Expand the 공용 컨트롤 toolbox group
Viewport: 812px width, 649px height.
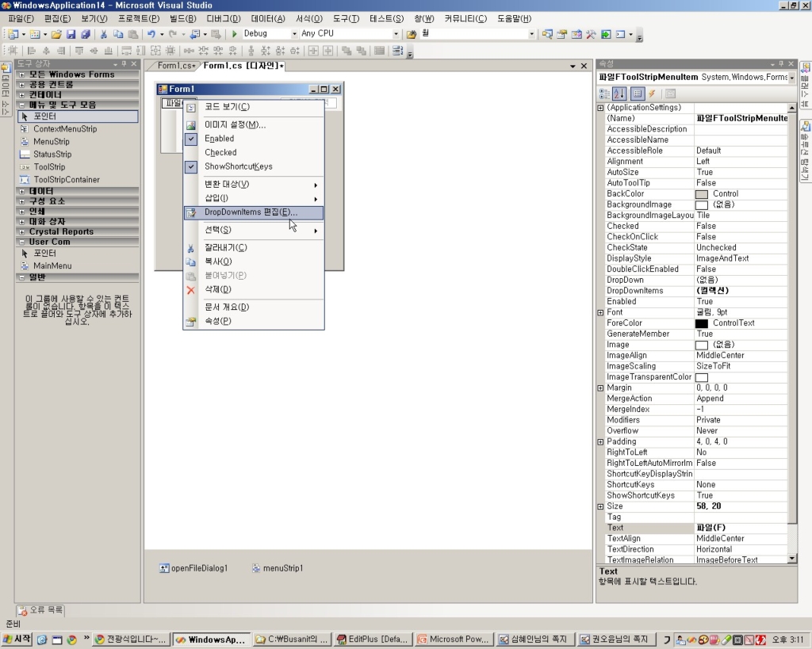[21, 85]
